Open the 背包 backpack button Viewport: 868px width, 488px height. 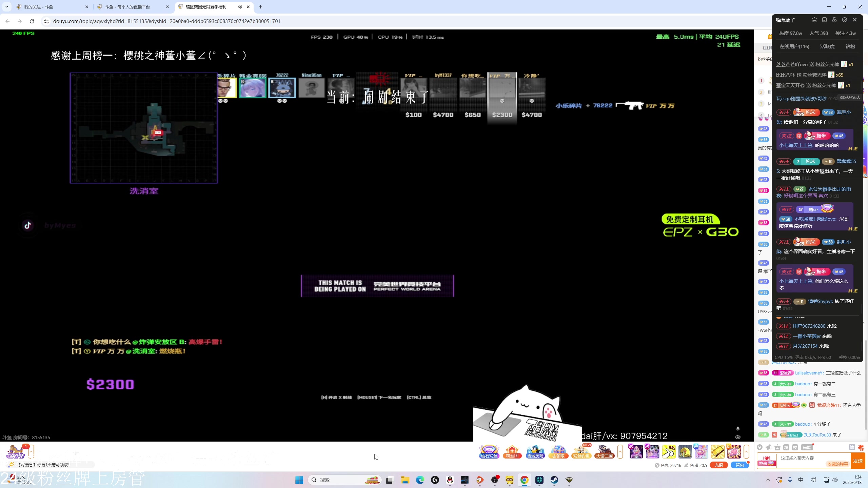(x=739, y=465)
